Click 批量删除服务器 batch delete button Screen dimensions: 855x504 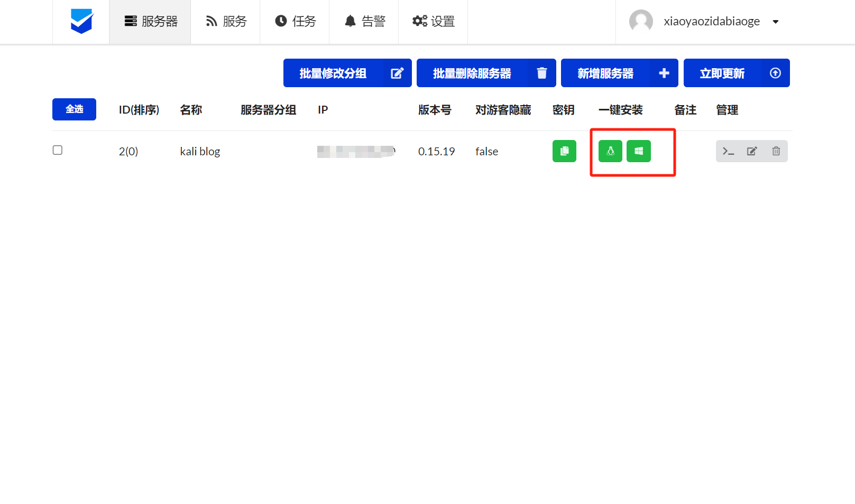tap(486, 73)
